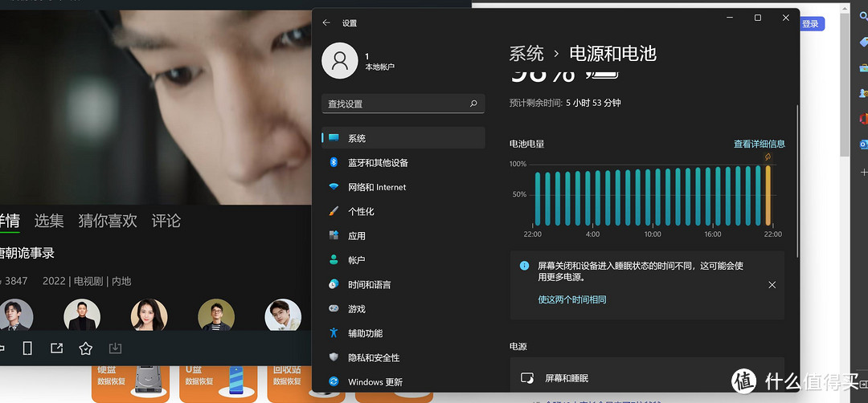868x403 pixels.
Task: Open 游戏 with the gamepad icon
Action: click(403, 308)
